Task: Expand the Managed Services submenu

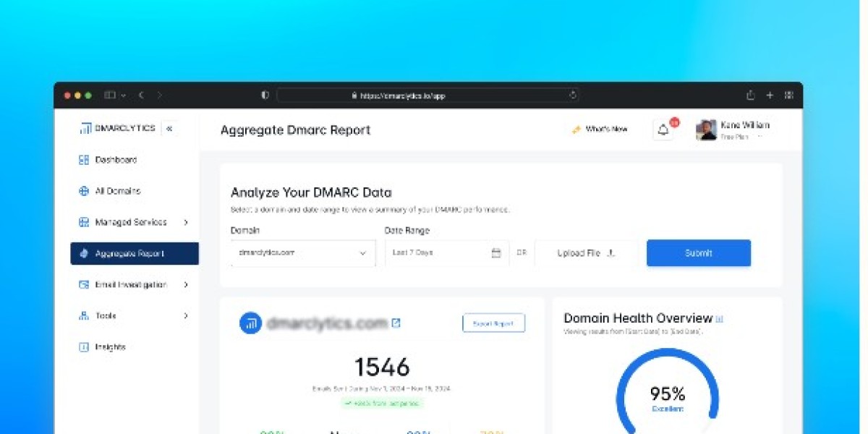Action: coord(186,222)
